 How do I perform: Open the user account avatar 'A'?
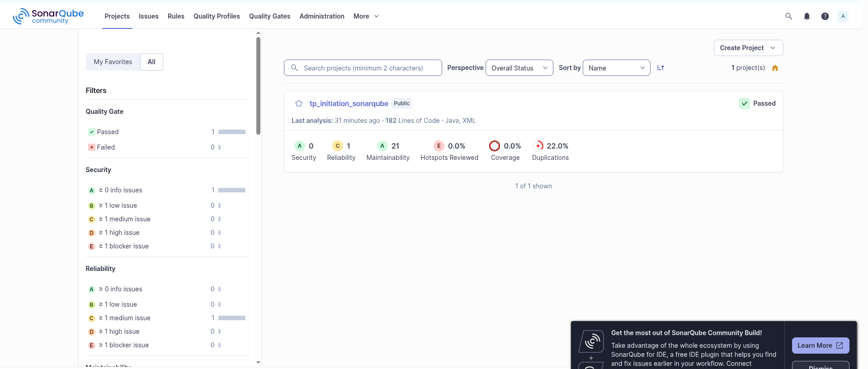pos(843,16)
